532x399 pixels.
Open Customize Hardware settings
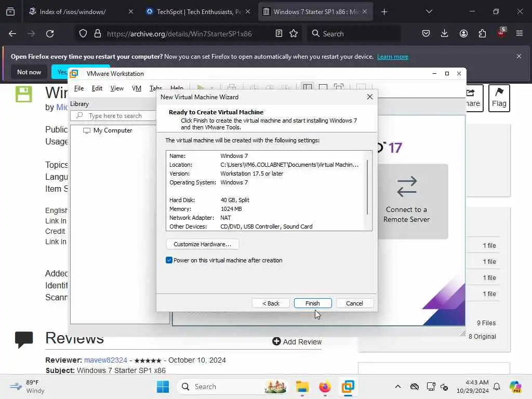pos(202,244)
